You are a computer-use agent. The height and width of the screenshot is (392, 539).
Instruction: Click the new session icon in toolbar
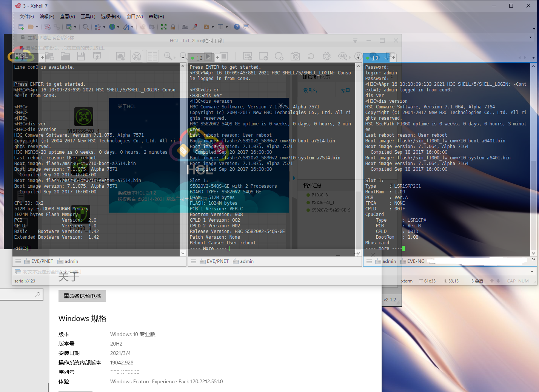(21, 27)
